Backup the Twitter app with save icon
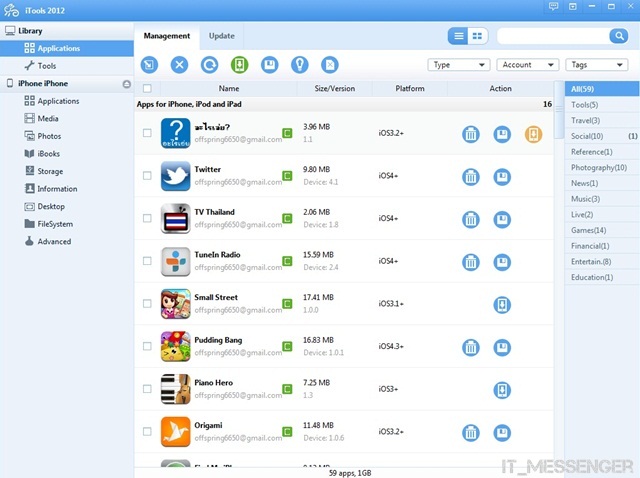Viewport: 640px width, 478px height. pos(502,177)
